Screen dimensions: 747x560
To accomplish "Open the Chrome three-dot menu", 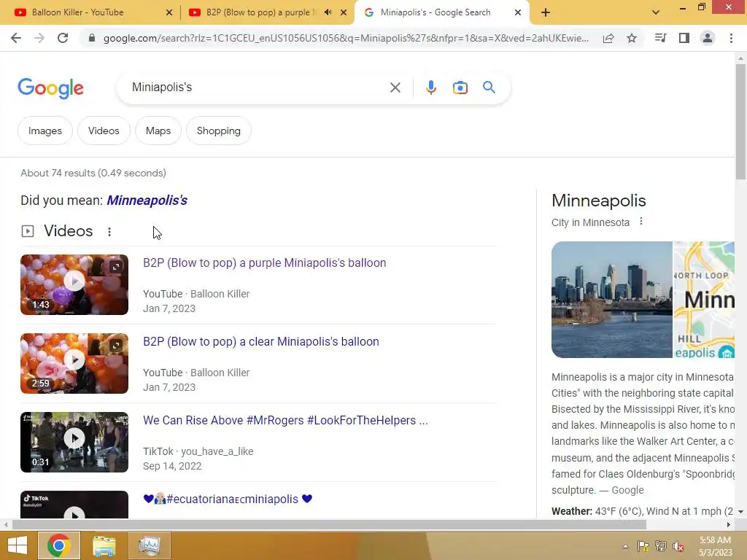I will (731, 38).
